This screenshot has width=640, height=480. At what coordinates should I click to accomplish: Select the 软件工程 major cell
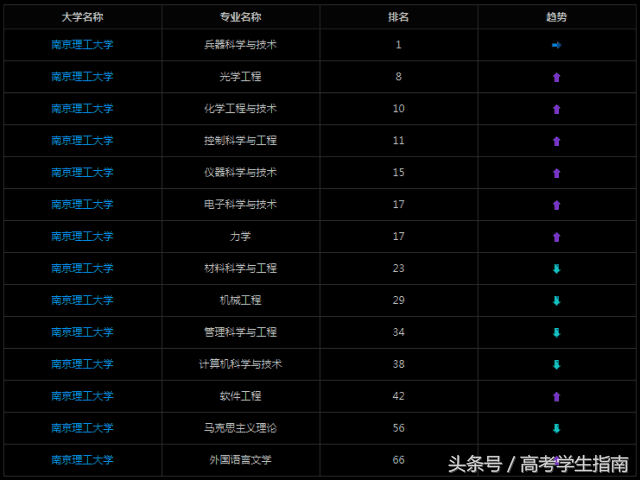(x=240, y=396)
